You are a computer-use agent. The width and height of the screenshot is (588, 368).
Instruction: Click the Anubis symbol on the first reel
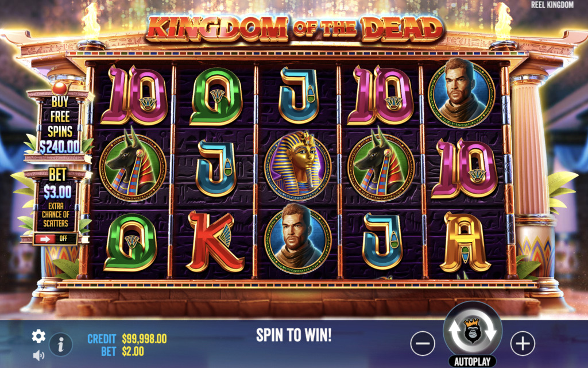click(133, 165)
